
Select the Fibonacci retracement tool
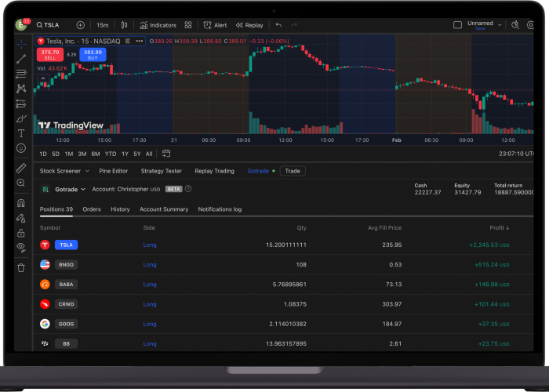point(21,74)
